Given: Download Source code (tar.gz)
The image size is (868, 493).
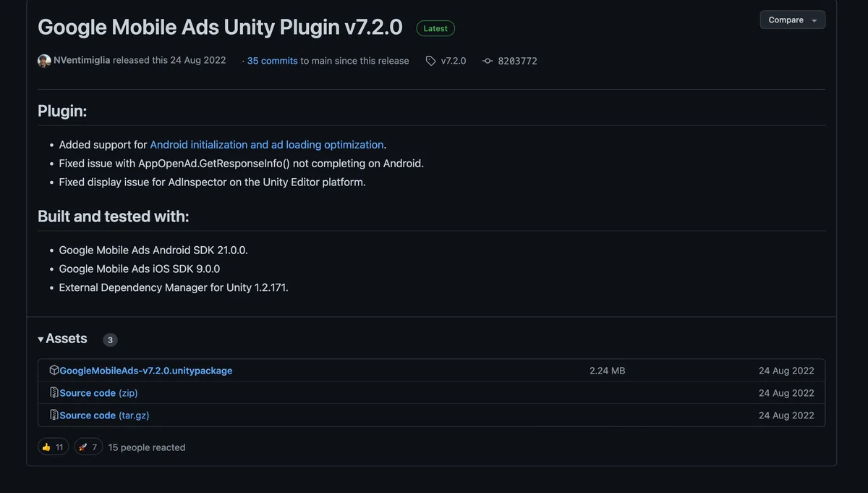Looking at the screenshot, I should pyautogui.click(x=104, y=416).
